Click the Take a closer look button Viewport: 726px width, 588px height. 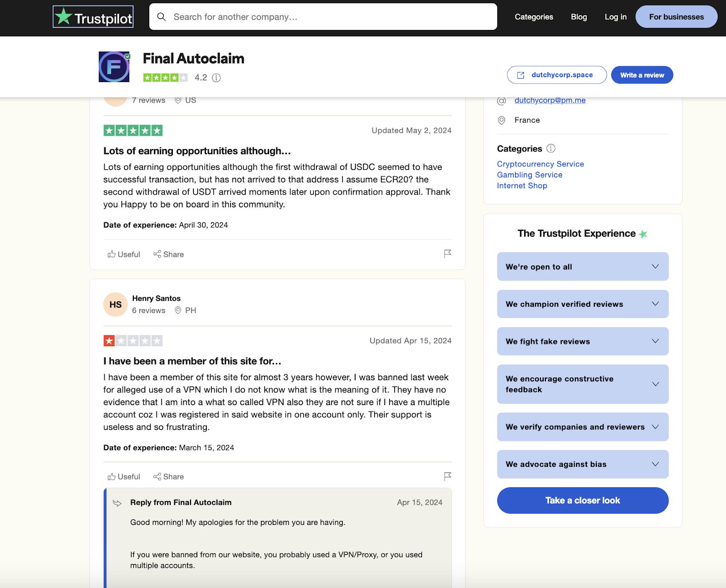click(x=583, y=500)
